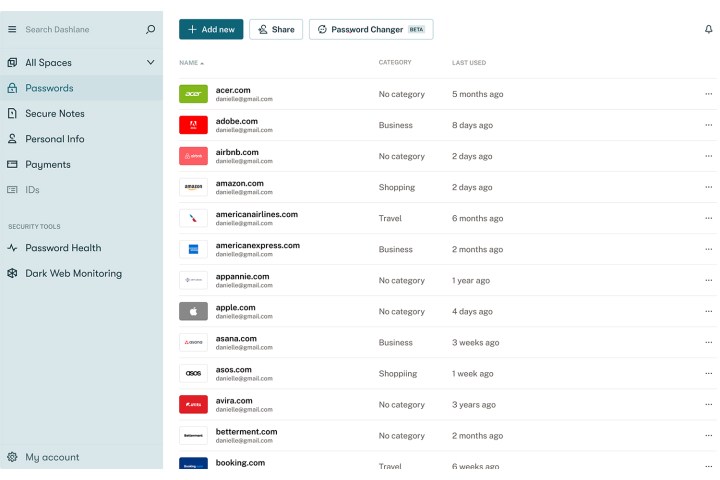Viewport: 720px width, 480px height.
Task: Open more options for amazon.com
Action: click(708, 187)
